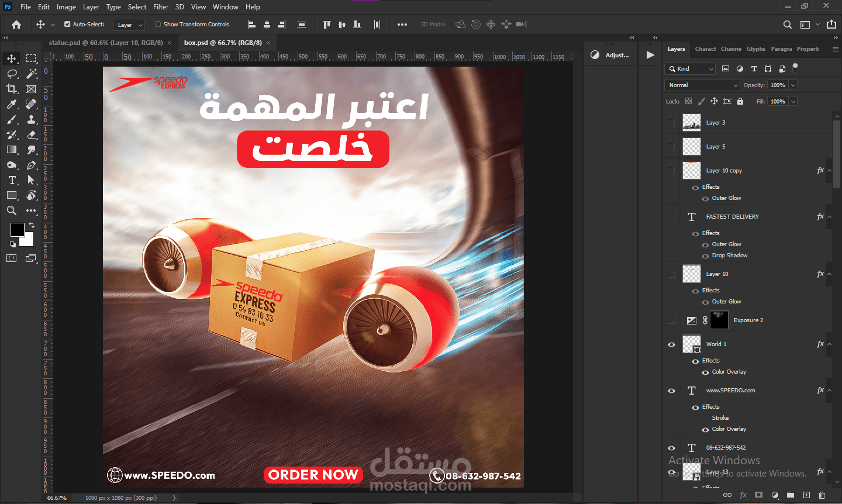Screen dimensions: 842x504
Task: Hide the World 1 layer
Action: (671, 344)
